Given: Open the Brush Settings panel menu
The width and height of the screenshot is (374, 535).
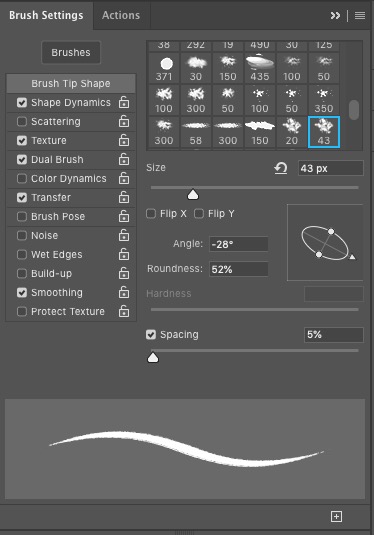Looking at the screenshot, I should click(x=360, y=15).
